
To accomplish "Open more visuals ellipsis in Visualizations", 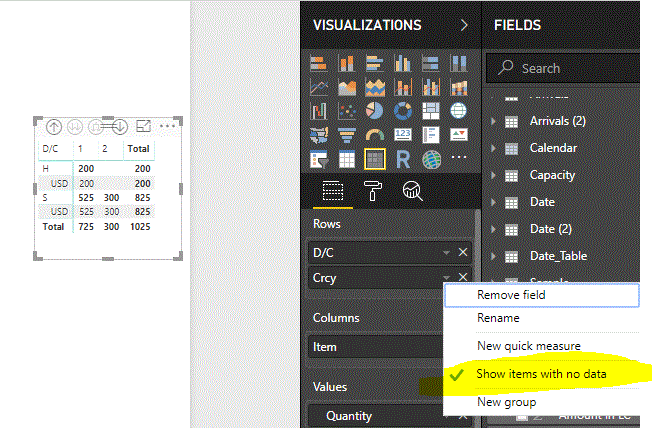I will point(459,157).
